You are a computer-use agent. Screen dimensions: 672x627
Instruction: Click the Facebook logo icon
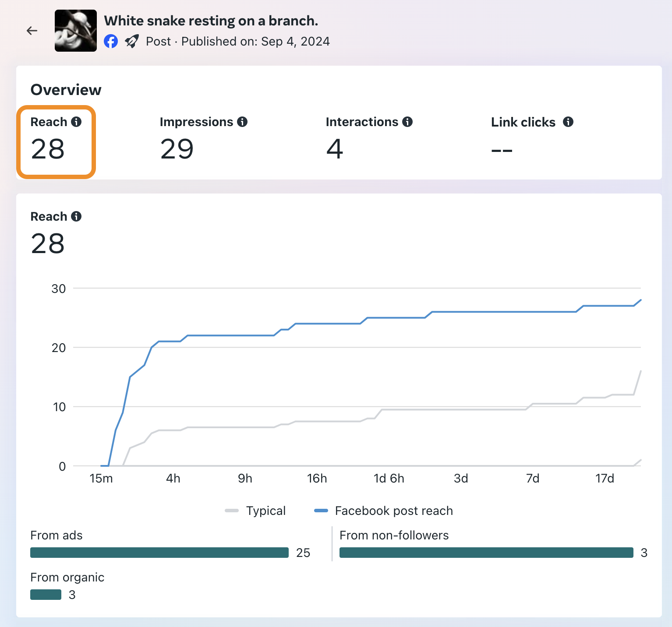tap(111, 42)
